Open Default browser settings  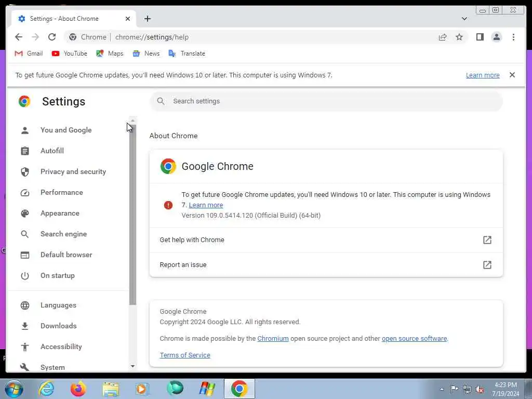66,255
